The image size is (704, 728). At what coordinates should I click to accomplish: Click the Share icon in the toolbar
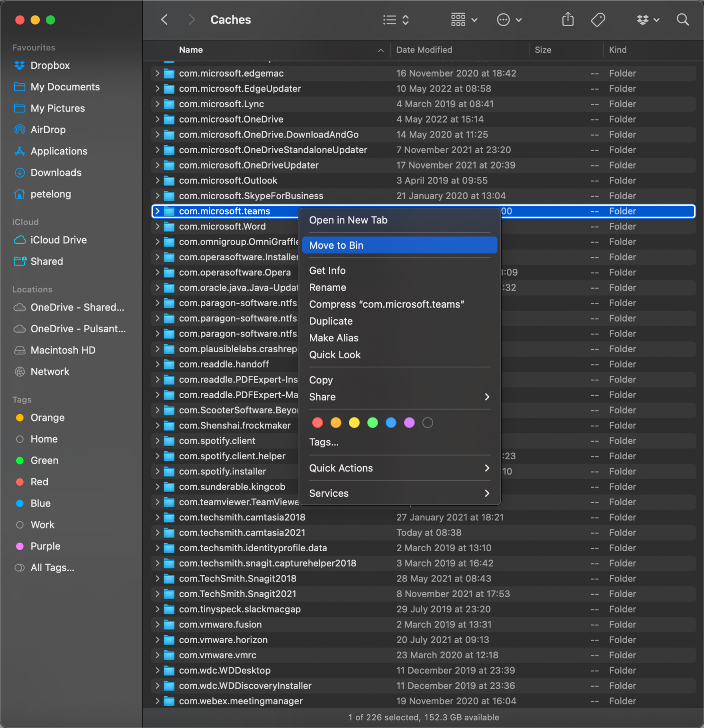(x=567, y=19)
